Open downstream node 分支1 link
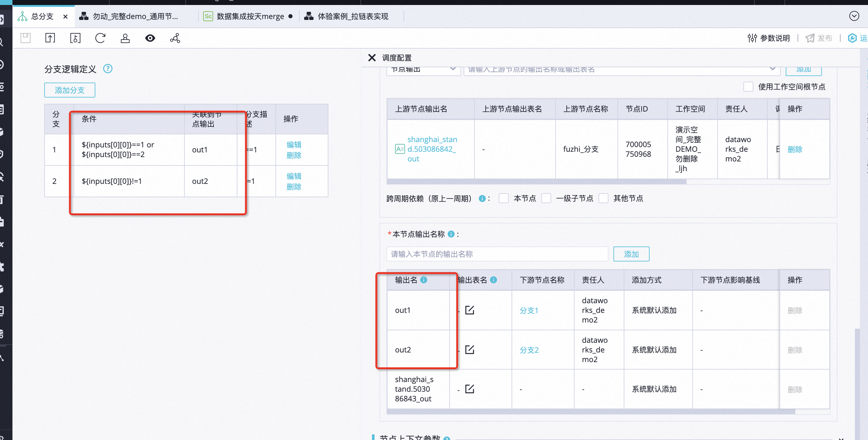This screenshot has width=868, height=440. [x=529, y=310]
